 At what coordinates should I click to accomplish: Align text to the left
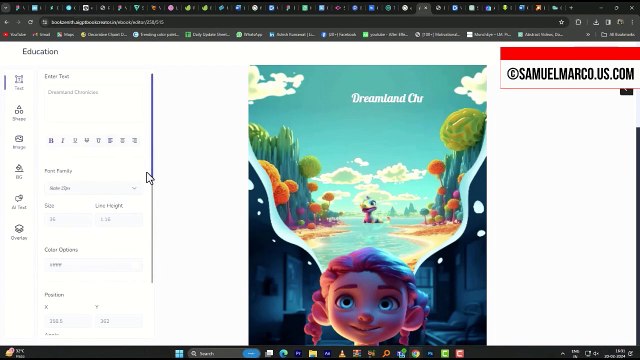pyautogui.click(x=110, y=140)
